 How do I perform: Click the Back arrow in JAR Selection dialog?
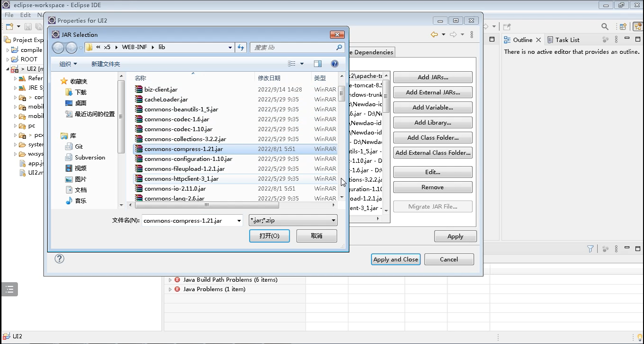click(x=58, y=47)
